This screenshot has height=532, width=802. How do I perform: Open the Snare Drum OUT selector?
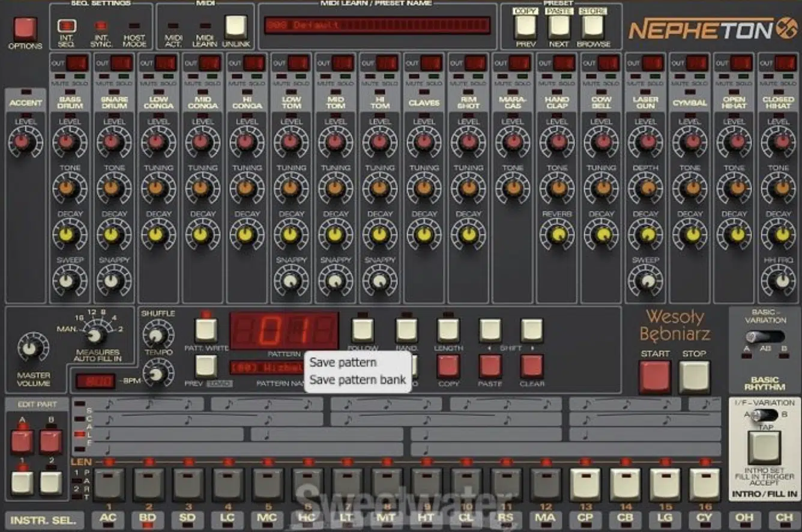(x=121, y=62)
